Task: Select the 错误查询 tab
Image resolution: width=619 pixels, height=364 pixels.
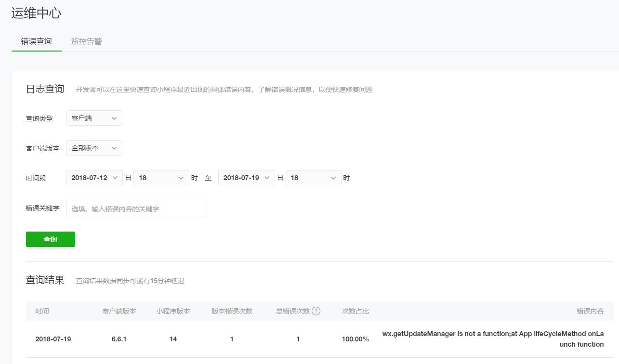Action: tap(36, 41)
